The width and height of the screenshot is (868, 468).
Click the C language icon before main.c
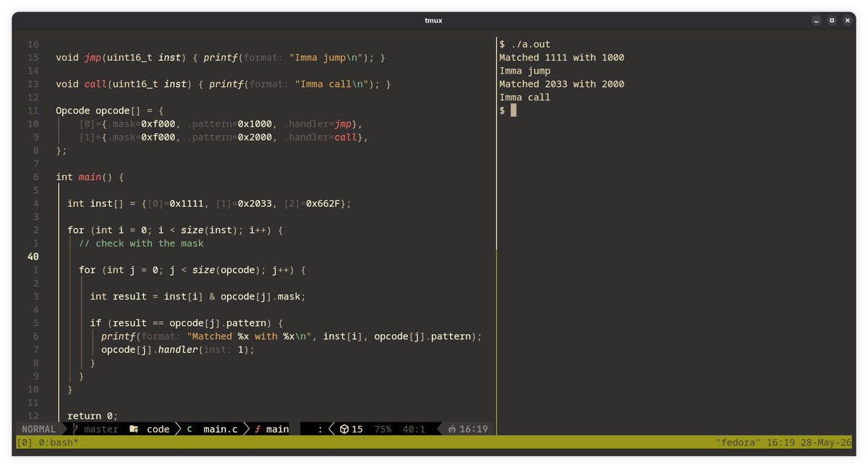[x=190, y=429]
